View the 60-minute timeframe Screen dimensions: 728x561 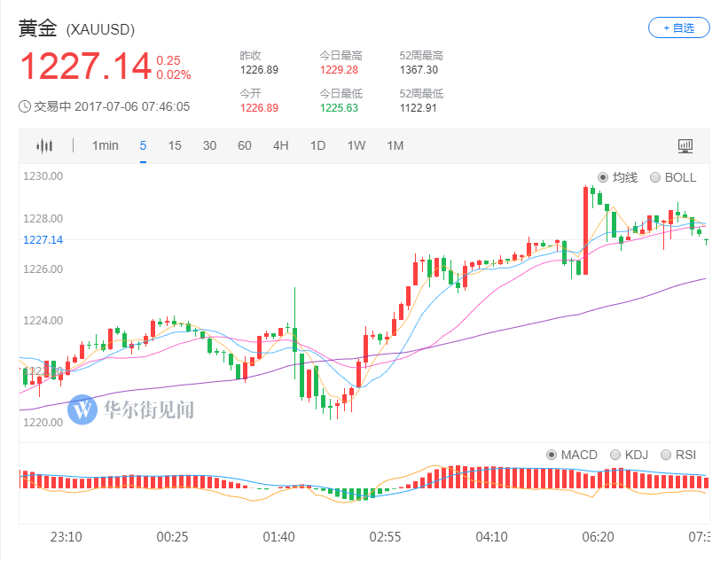coord(245,145)
